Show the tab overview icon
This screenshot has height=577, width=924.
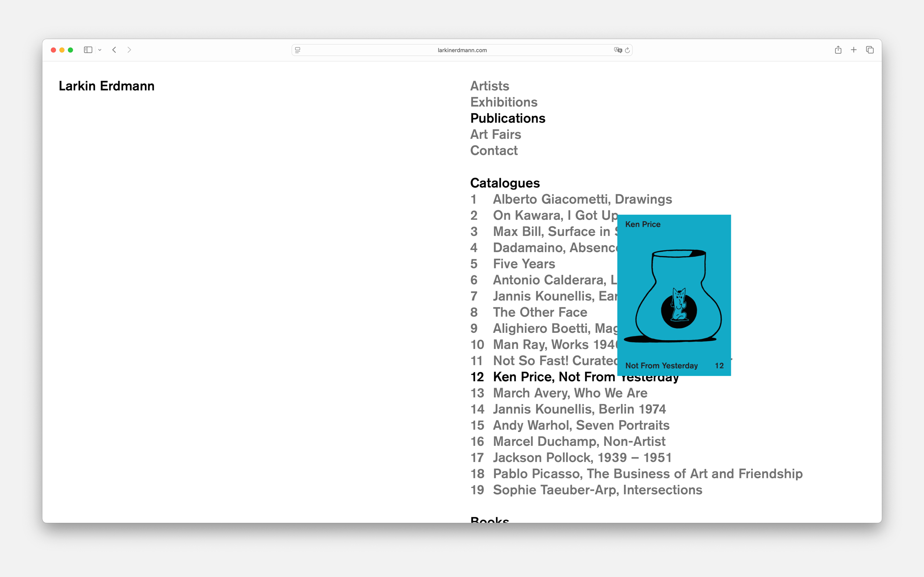(x=870, y=50)
